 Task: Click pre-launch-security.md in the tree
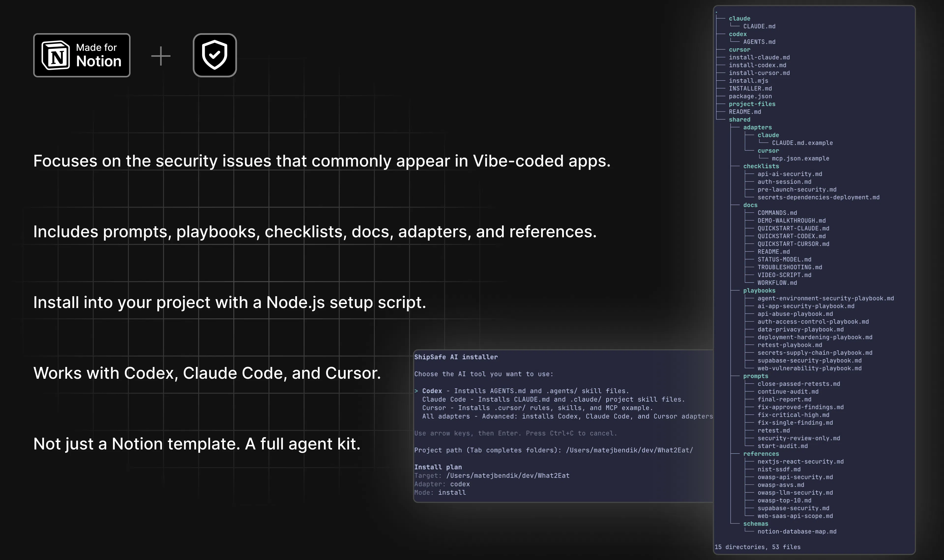pos(797,189)
